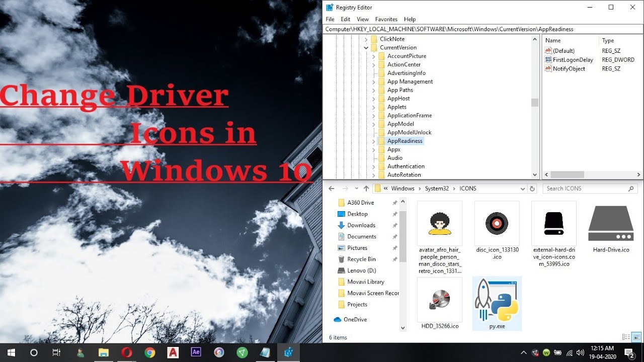Open the Favorites menu in Registry Editor
Screen dimensions: 644x362
point(386,19)
